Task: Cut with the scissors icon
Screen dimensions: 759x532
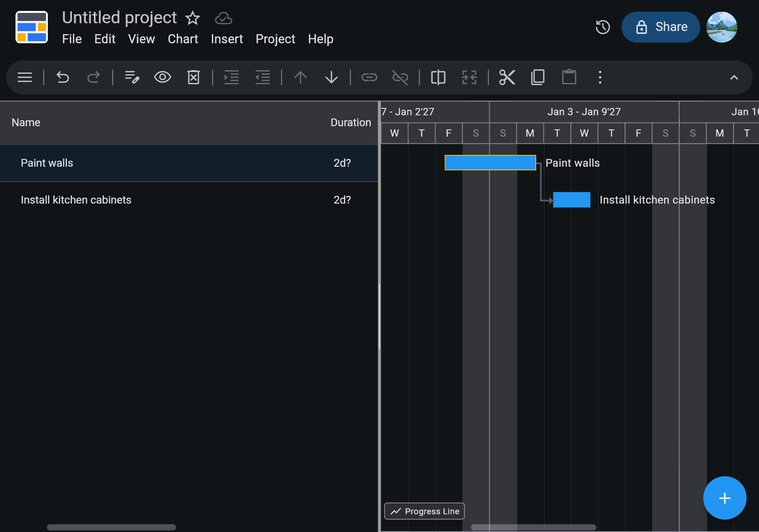Action: (507, 77)
